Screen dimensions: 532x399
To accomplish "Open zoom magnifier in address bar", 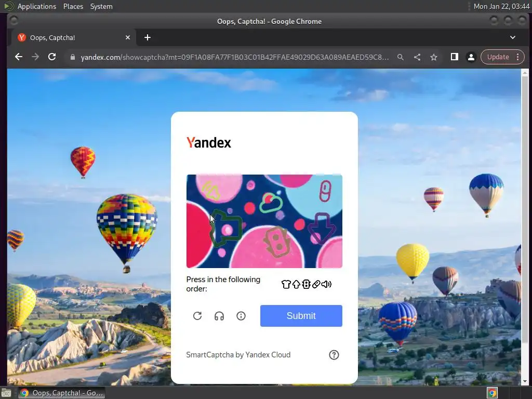I will [x=401, y=57].
